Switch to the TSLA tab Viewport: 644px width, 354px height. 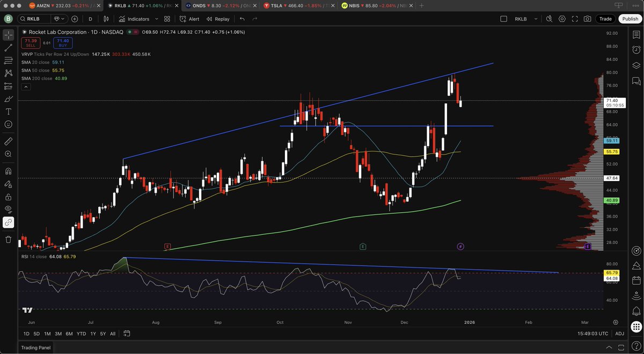tap(300, 5)
